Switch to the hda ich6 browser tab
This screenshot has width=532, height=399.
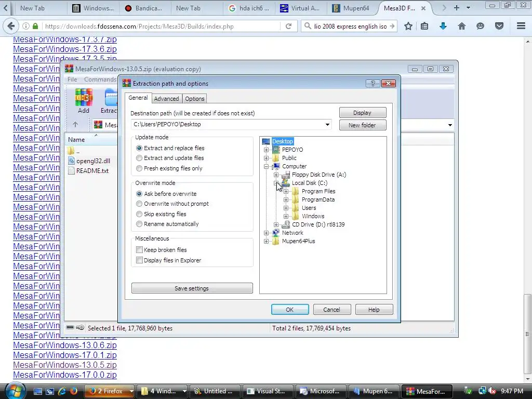[x=249, y=8]
